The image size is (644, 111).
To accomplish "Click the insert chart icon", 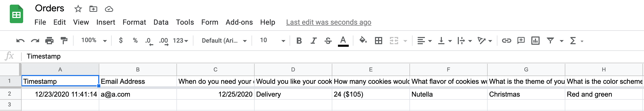I will coord(535,41).
